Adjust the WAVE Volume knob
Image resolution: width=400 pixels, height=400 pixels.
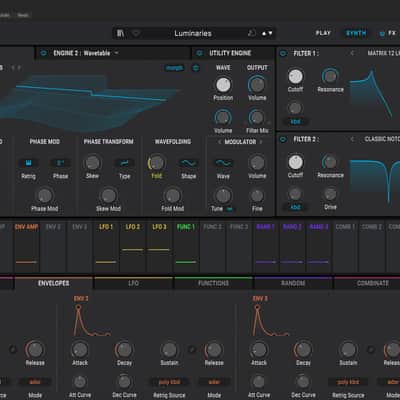(x=223, y=117)
